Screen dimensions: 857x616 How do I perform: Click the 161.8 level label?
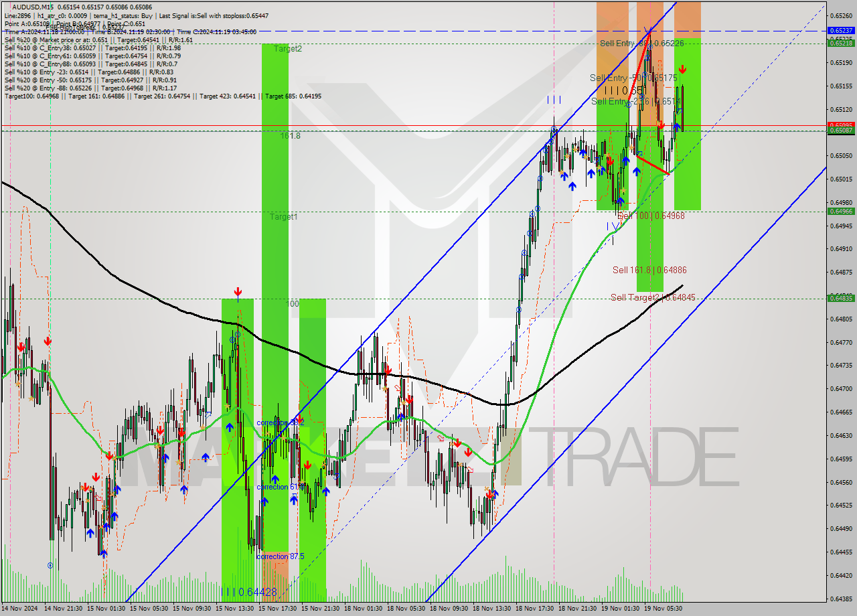coord(291,136)
